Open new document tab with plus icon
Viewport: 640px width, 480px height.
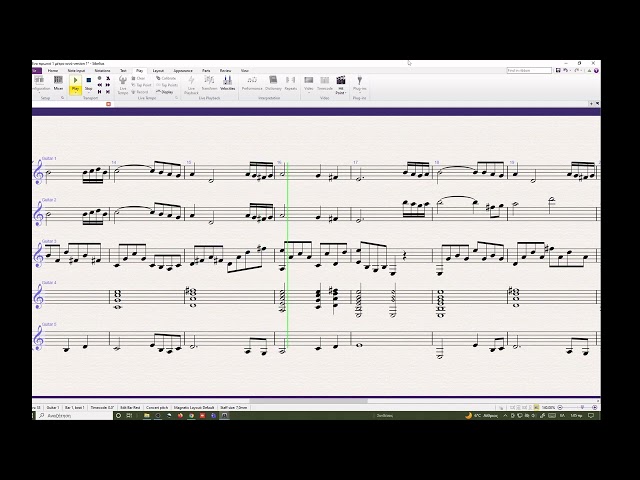click(591, 104)
